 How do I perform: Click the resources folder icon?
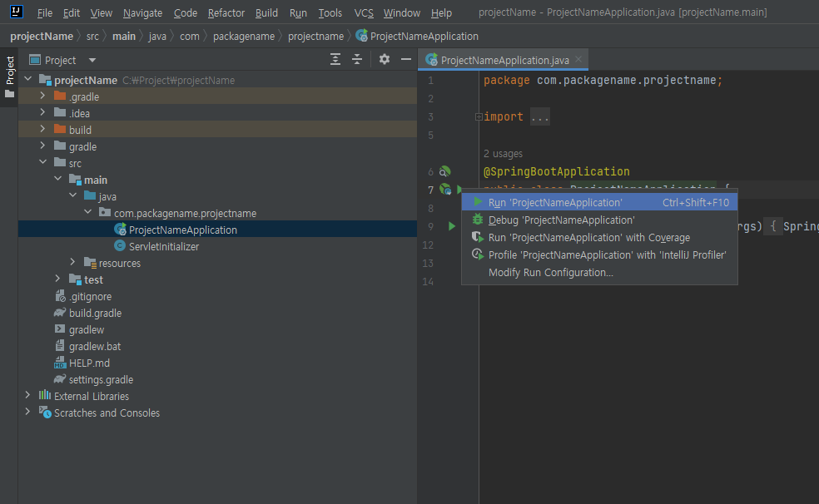click(x=90, y=263)
